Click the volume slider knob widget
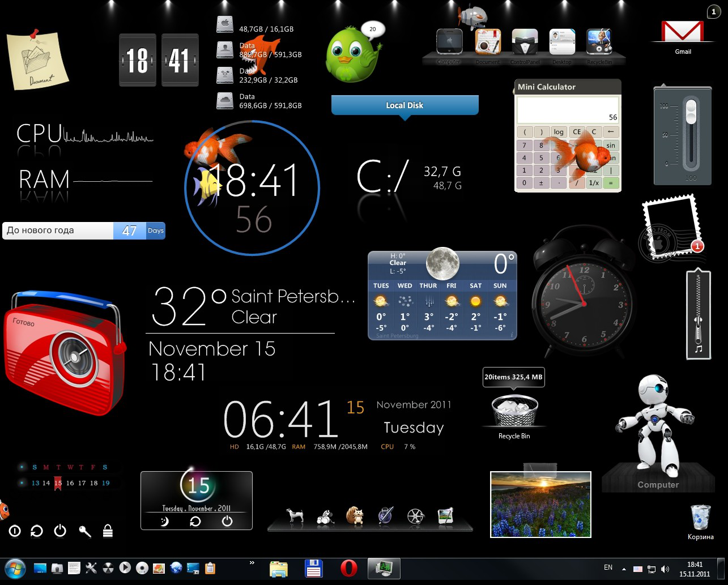The width and height of the screenshot is (728, 585). pos(690,112)
